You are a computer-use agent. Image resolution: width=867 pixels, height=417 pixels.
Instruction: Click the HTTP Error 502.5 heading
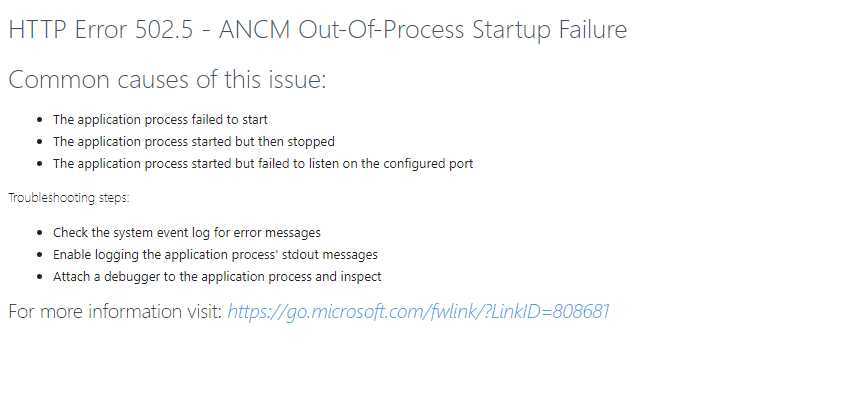point(318,30)
